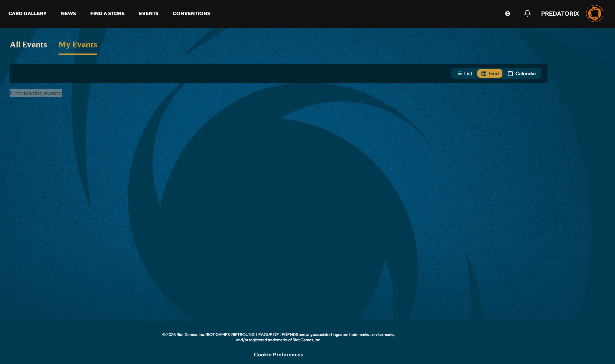Switch to Calendar view
This screenshot has width=615, height=364.
(x=522, y=73)
